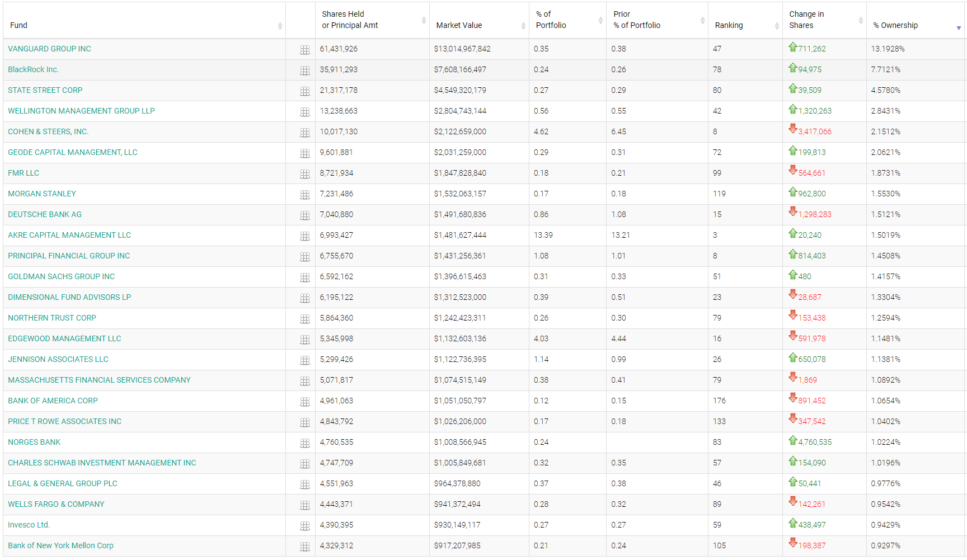Open Bank of New York Mellon Corp link
The height and width of the screenshot is (560, 967).
60,545
